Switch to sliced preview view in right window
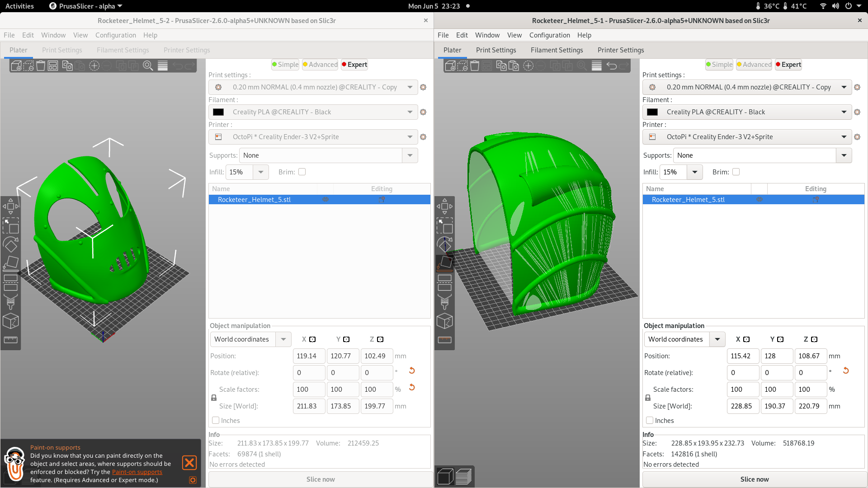This screenshot has height=488, width=868. (464, 477)
